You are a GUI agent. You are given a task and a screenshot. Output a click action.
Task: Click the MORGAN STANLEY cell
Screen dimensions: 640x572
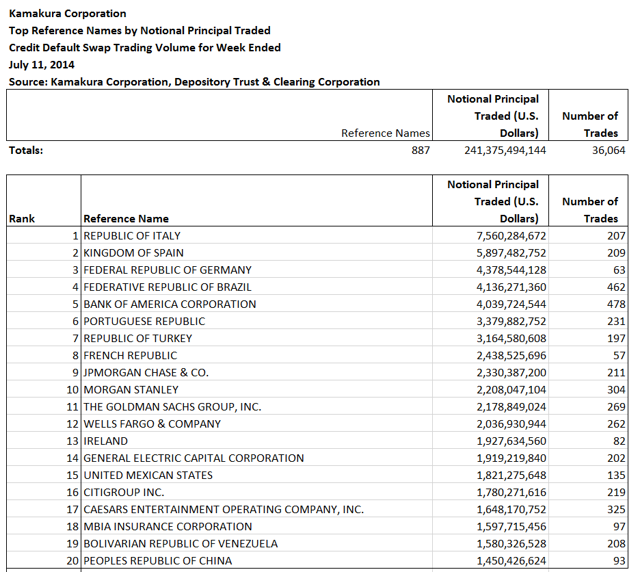click(x=256, y=390)
